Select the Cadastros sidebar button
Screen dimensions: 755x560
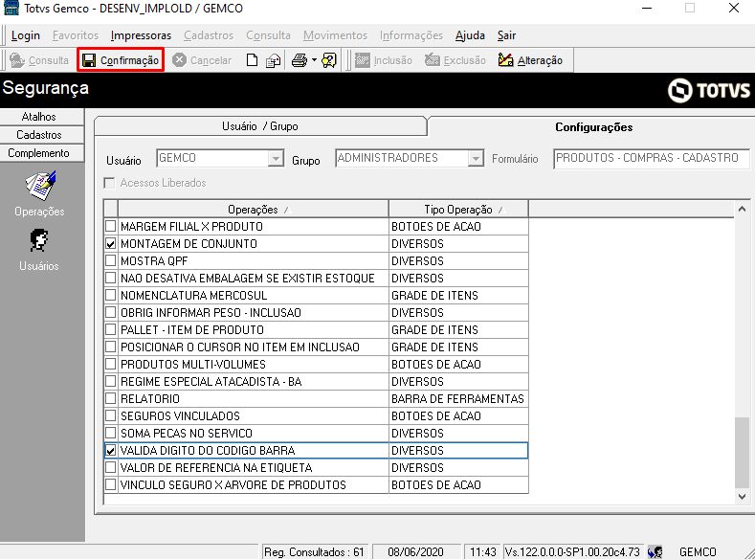pos(38,135)
